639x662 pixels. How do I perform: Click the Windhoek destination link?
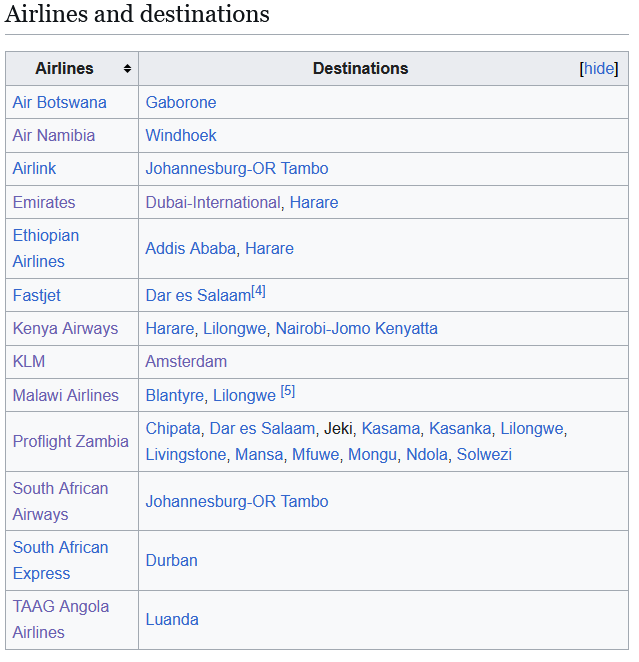pyautogui.click(x=181, y=135)
